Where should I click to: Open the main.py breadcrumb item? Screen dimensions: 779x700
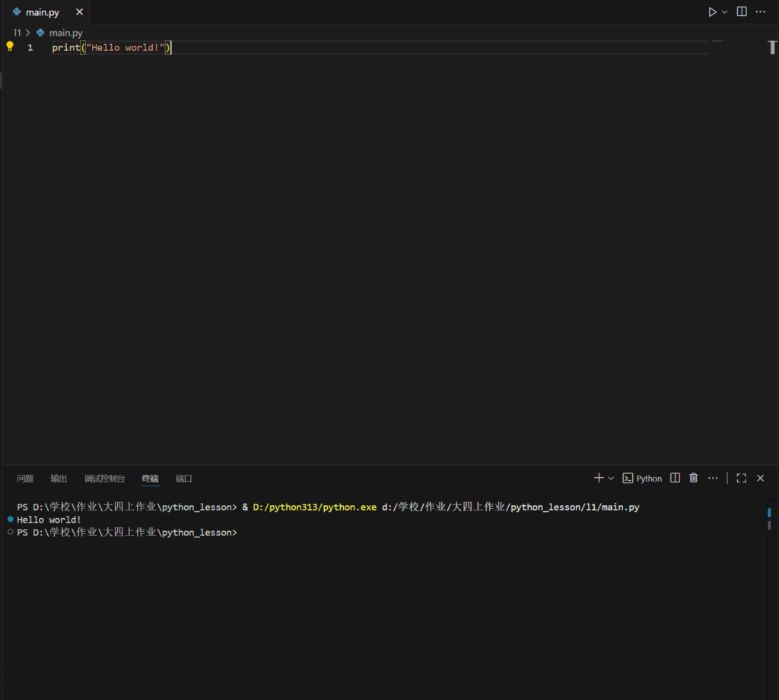pyautogui.click(x=65, y=33)
